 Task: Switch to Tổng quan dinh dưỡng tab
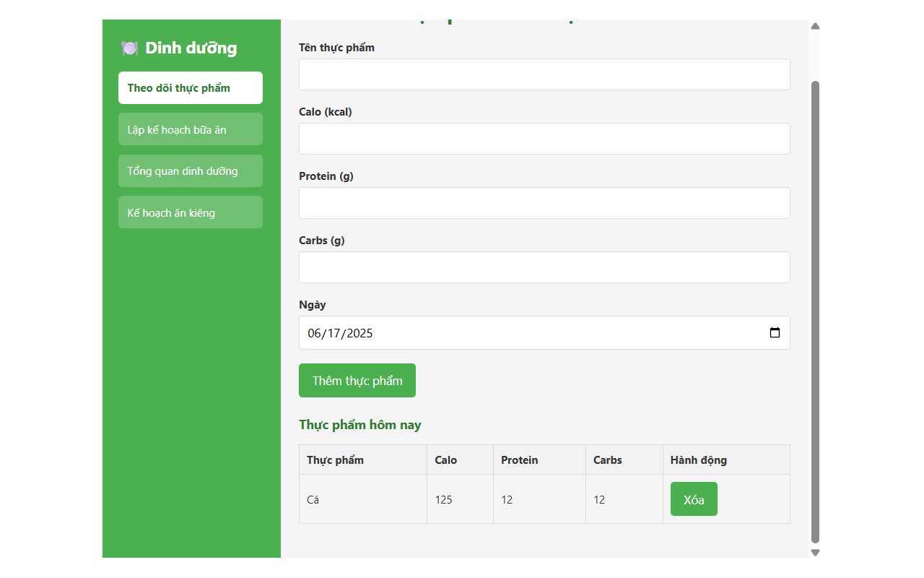point(190,171)
